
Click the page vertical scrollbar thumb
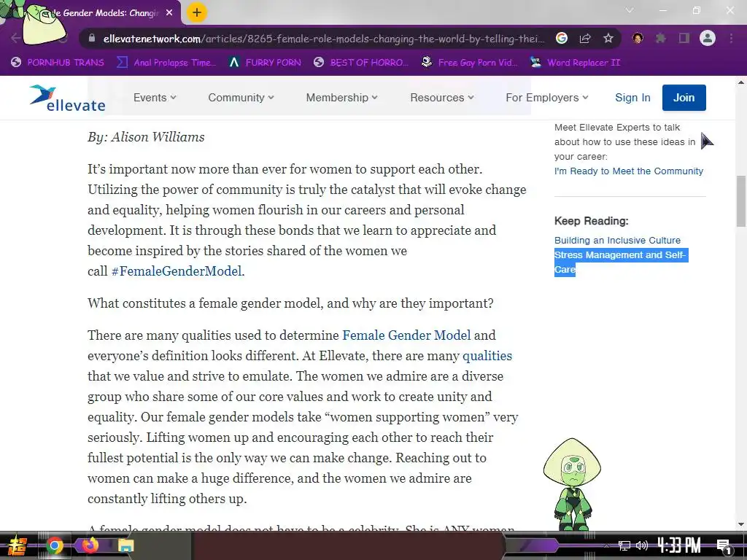pyautogui.click(x=741, y=201)
